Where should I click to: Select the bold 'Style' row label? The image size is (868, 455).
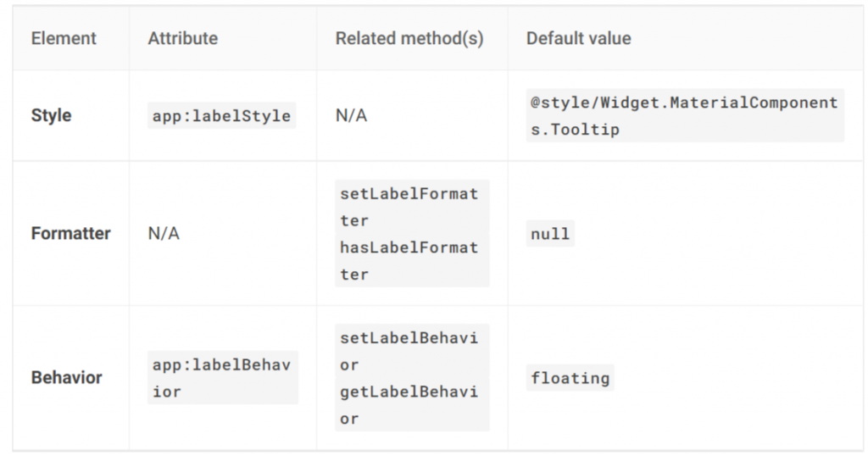[x=51, y=115]
